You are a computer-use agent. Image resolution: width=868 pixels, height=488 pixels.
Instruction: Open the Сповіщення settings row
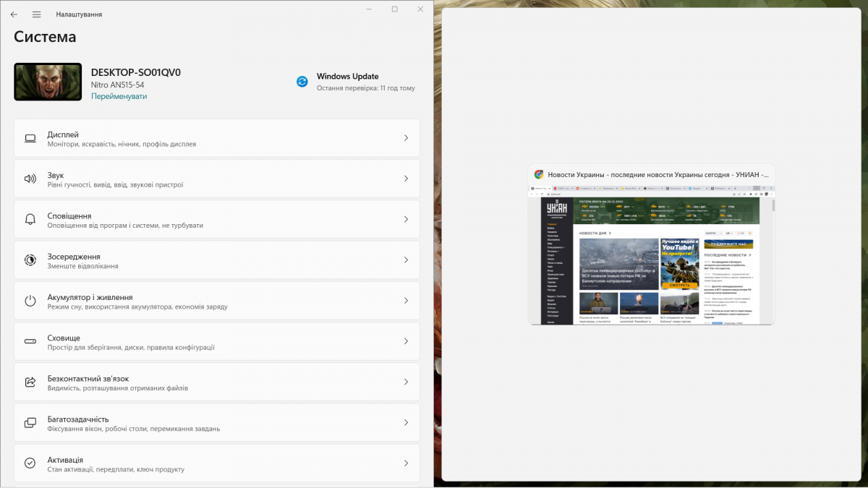pyautogui.click(x=217, y=220)
